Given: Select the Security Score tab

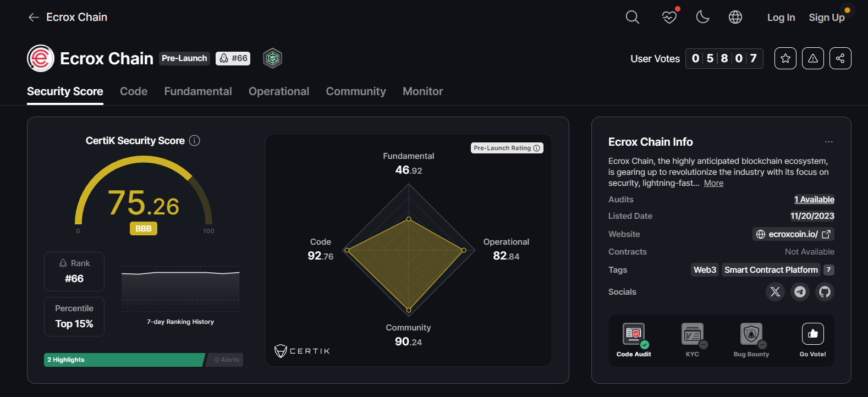Looking at the screenshot, I should pos(65,91).
